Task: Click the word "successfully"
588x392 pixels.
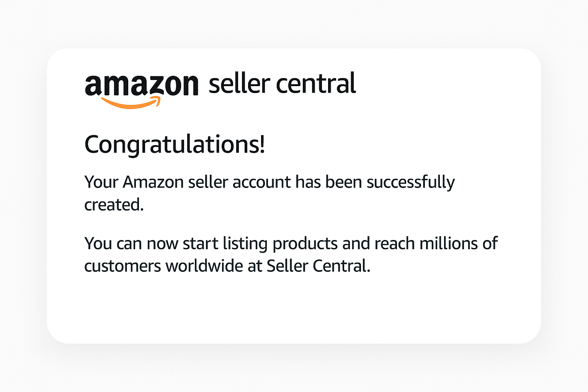Action: (410, 182)
